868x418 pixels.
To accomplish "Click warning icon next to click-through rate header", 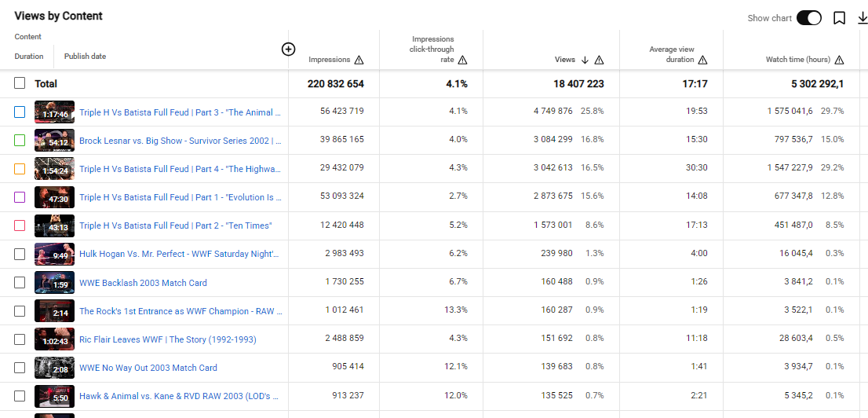I will pyautogui.click(x=463, y=60).
